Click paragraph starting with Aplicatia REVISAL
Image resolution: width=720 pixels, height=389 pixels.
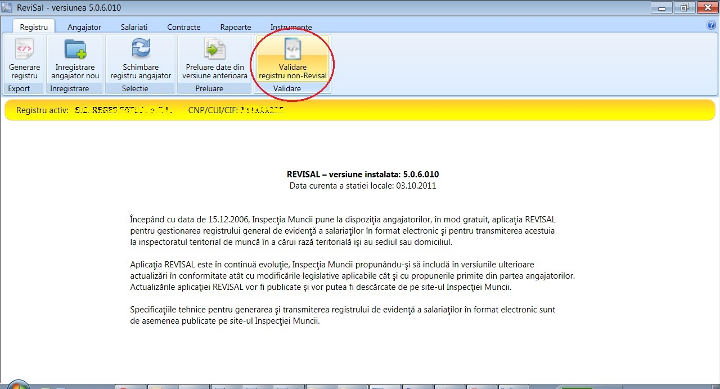coord(352,276)
